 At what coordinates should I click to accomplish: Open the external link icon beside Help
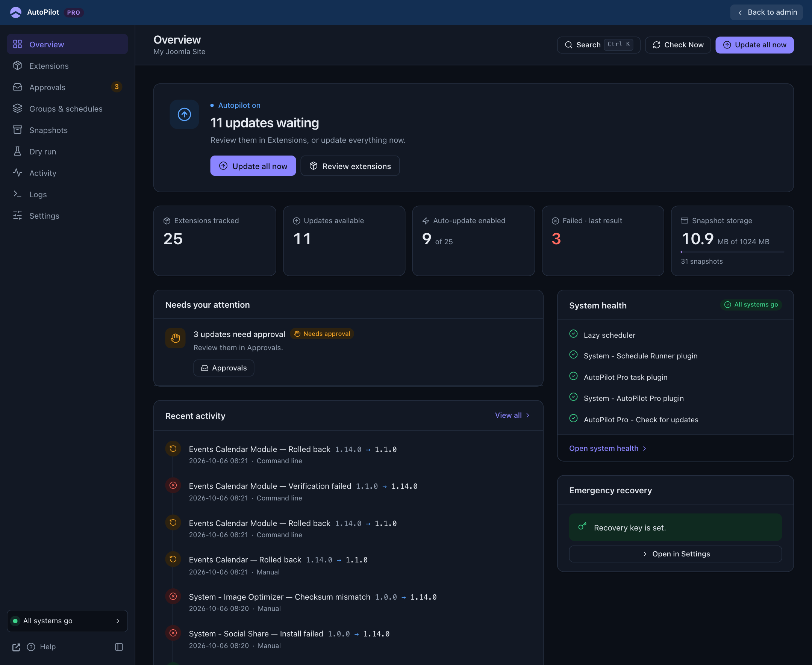coord(16,647)
